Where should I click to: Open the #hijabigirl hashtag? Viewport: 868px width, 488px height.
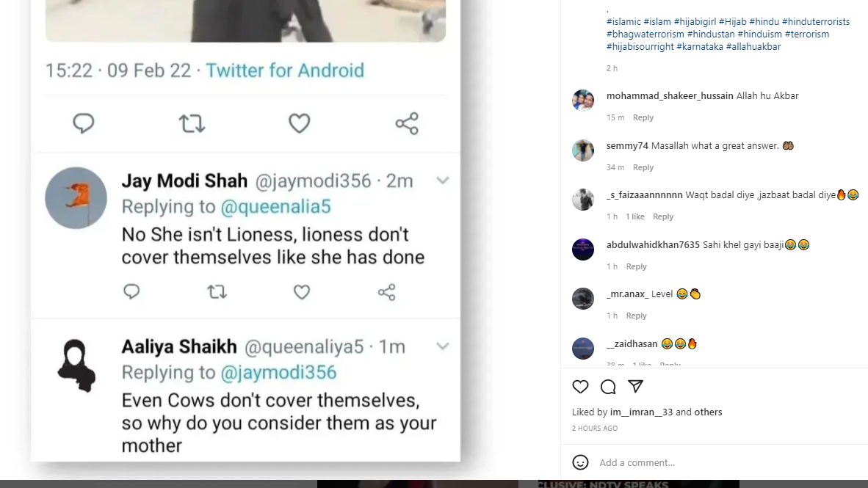pos(694,22)
